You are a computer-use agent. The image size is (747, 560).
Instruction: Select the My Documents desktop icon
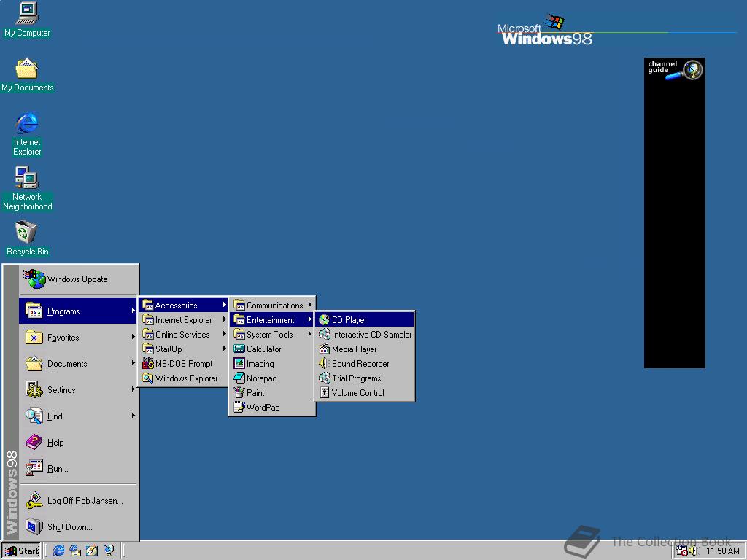[27, 74]
